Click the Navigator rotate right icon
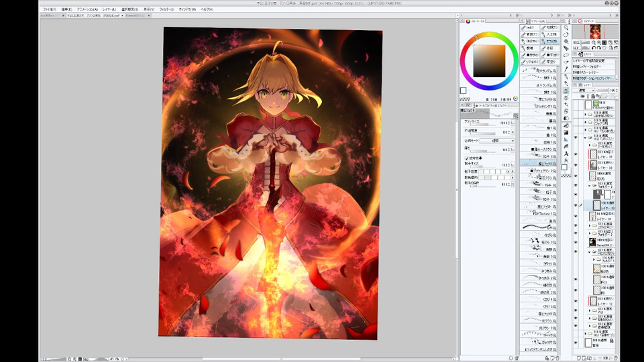This screenshot has width=644, height=362. 599,48
